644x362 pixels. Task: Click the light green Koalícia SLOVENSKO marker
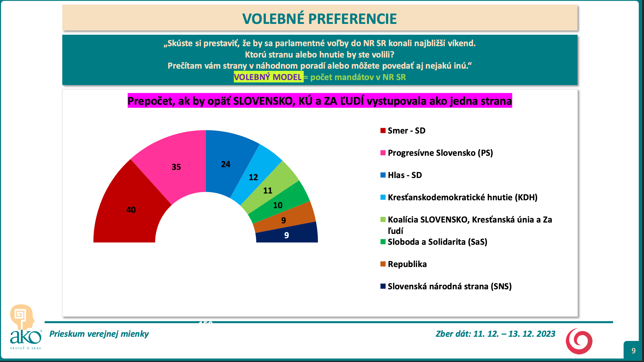click(x=383, y=220)
